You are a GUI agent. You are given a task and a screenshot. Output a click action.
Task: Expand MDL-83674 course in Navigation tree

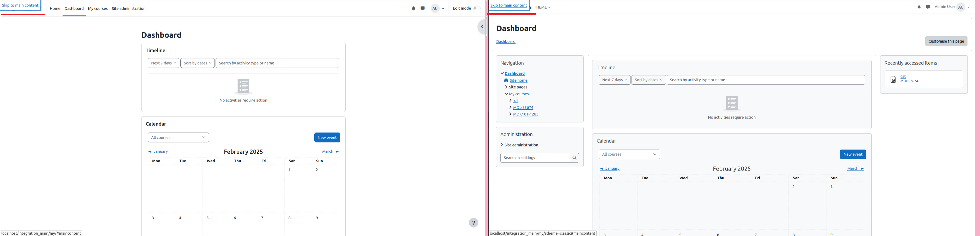511,108
